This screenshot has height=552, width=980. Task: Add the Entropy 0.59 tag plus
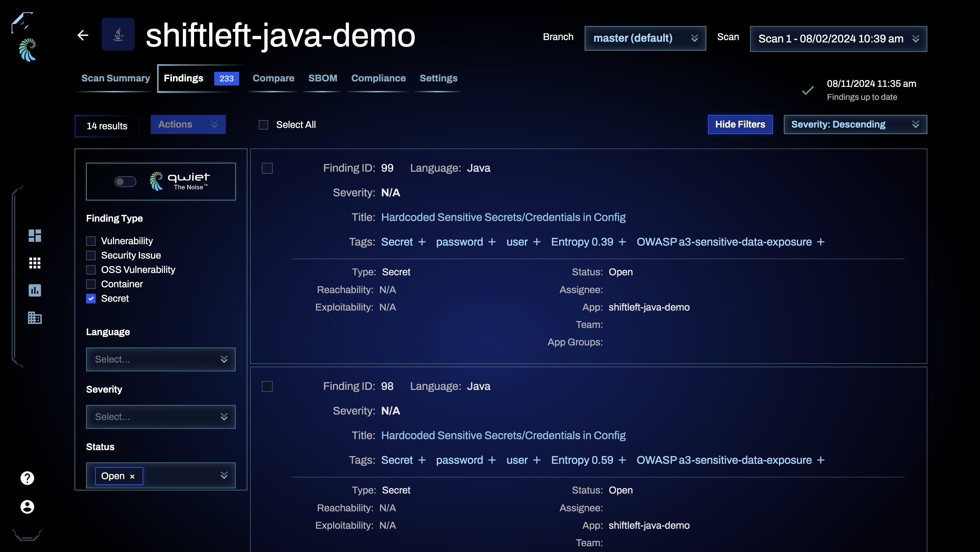point(622,460)
